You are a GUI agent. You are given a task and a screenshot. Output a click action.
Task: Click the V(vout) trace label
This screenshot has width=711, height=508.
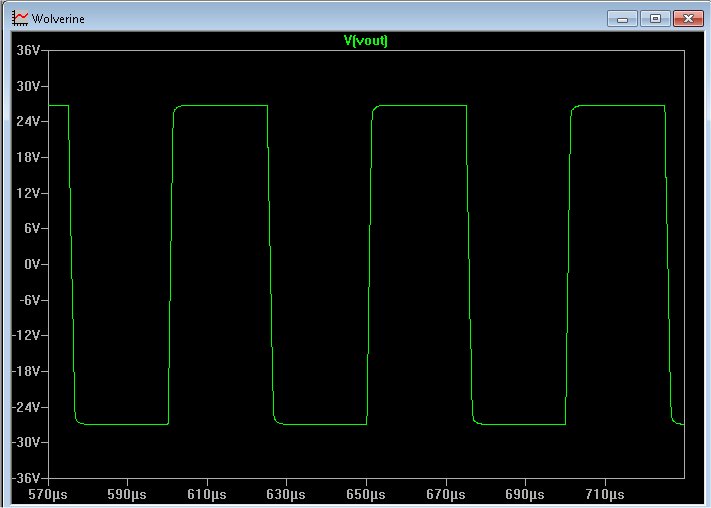[365, 41]
